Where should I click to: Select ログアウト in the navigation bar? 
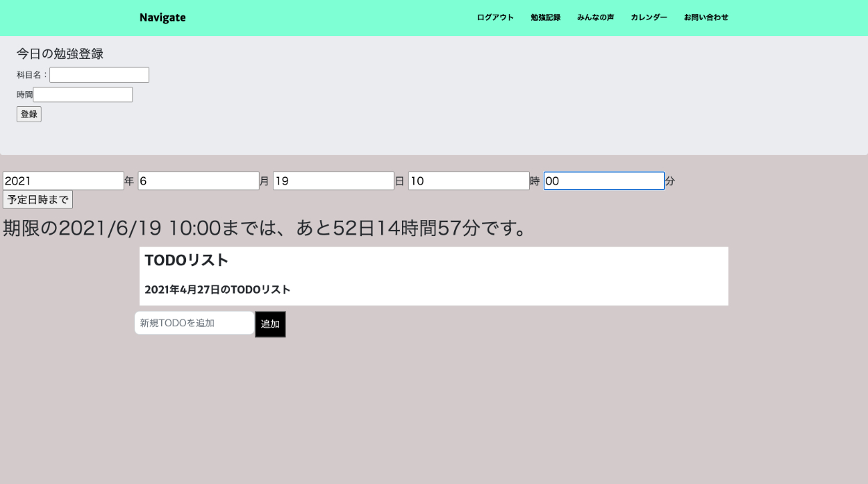(495, 17)
